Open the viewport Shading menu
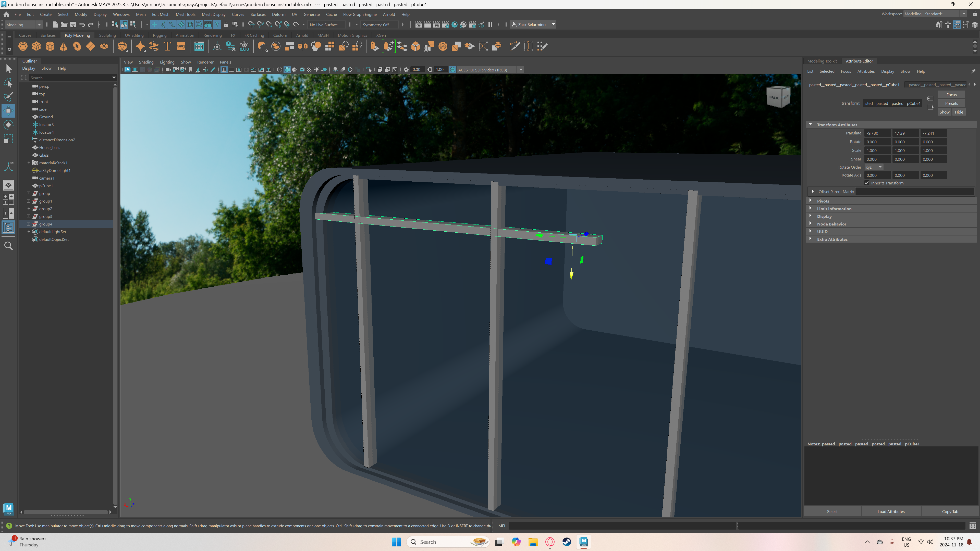The image size is (980, 551). point(146,62)
